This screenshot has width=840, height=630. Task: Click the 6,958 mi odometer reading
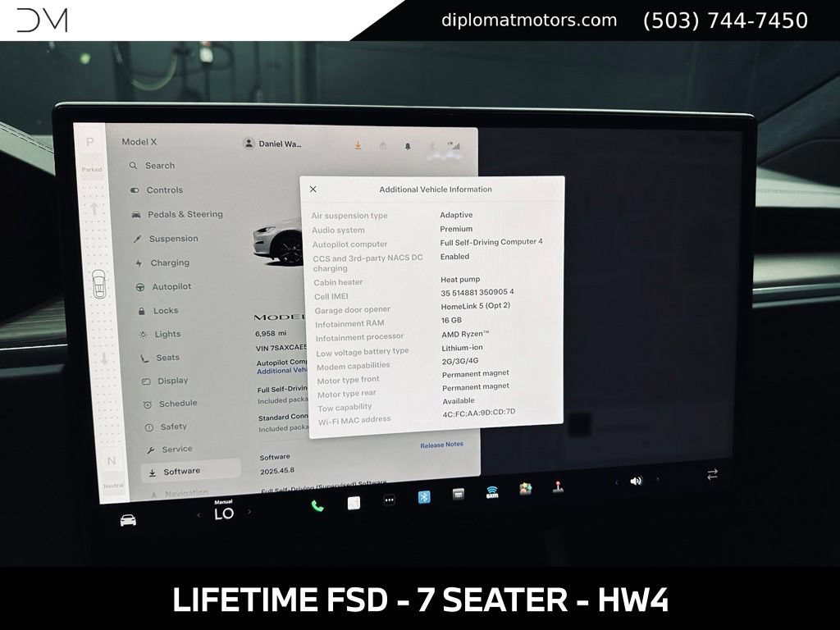pos(271,333)
